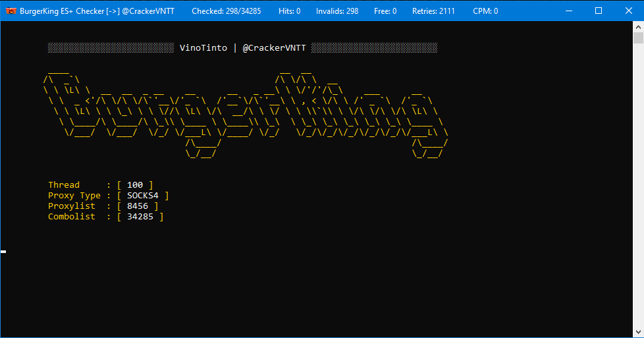
Task: Click the Proxylist value '8456'
Action: tap(138, 206)
